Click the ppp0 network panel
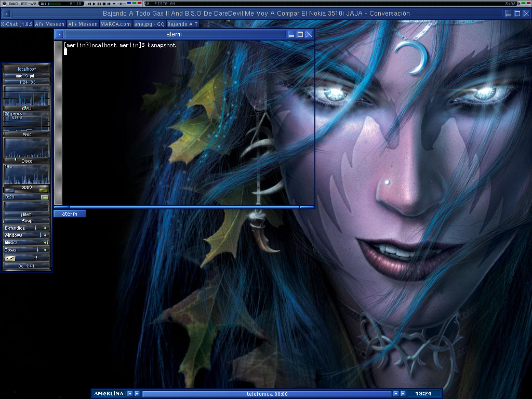Image resolution: width=532 pixels, height=399 pixels. tap(26, 175)
